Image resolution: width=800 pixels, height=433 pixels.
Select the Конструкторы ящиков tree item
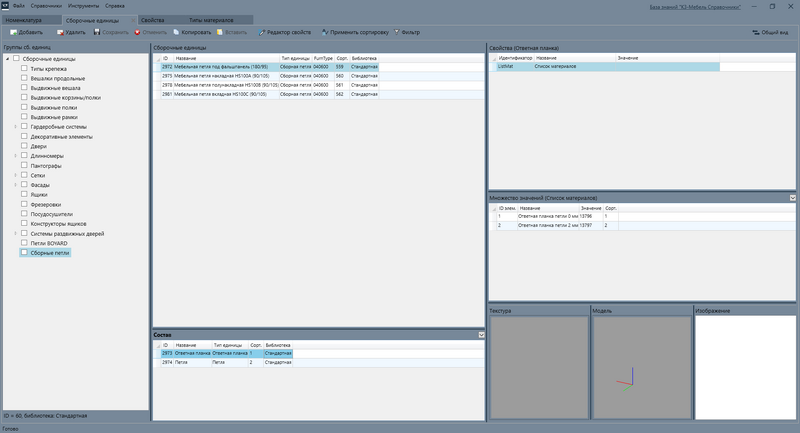click(58, 223)
